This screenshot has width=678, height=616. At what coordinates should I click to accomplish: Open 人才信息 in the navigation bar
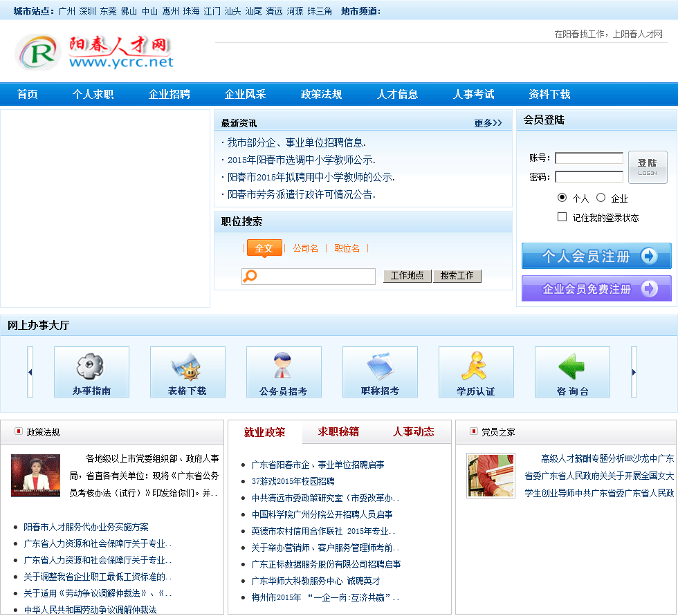[x=397, y=94]
